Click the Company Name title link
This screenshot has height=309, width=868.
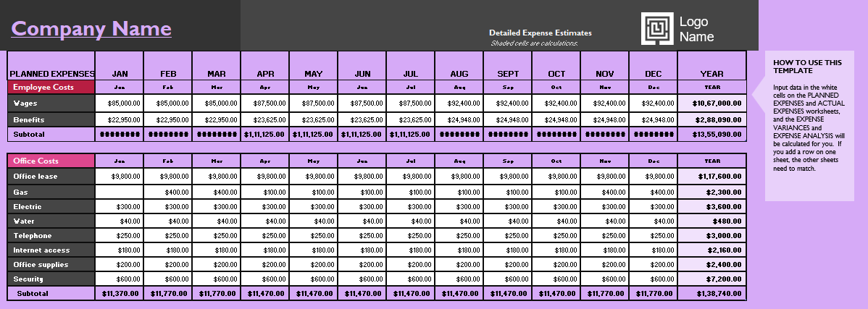click(91, 29)
